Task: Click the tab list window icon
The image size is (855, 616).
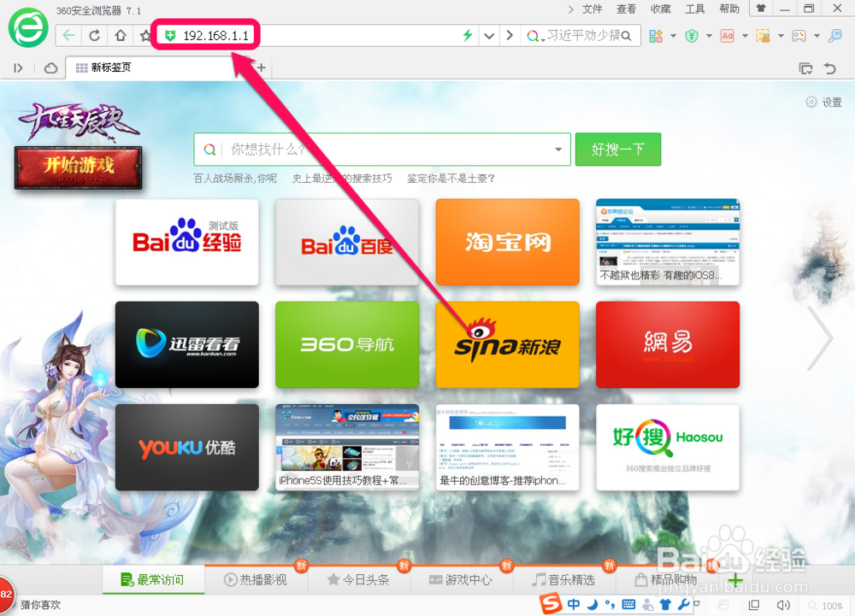Action: [805, 68]
